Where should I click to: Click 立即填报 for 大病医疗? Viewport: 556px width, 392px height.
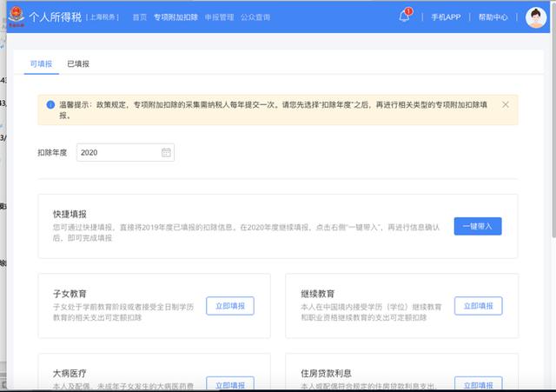[230, 384]
